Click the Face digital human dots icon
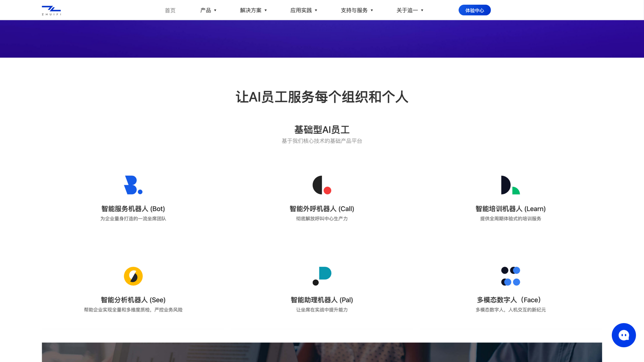 [x=511, y=276]
